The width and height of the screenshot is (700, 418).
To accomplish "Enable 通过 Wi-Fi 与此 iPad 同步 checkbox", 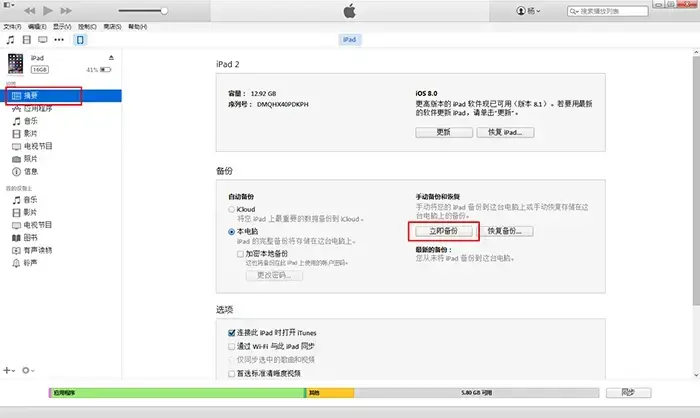I will click(231, 346).
